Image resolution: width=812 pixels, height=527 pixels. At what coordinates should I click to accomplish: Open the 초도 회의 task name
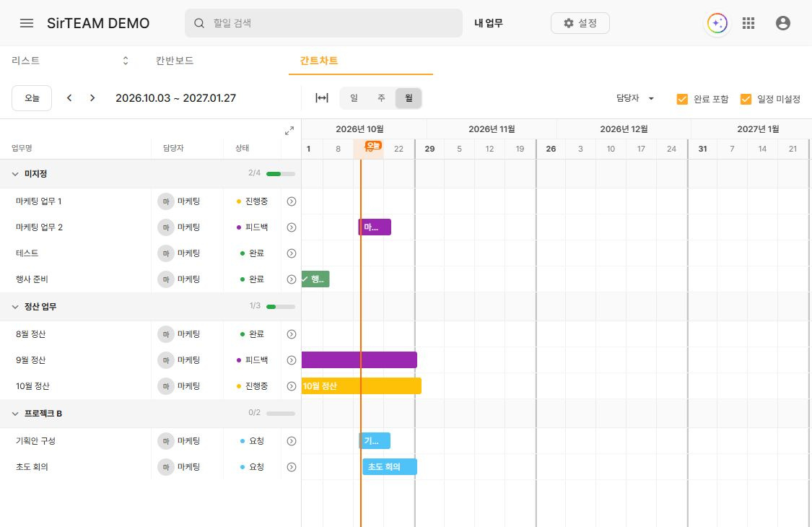click(32, 467)
